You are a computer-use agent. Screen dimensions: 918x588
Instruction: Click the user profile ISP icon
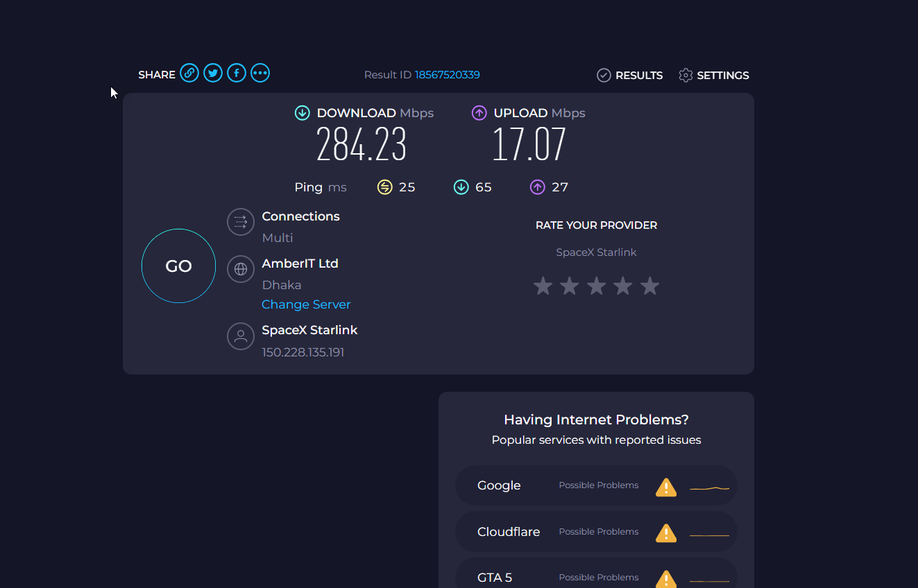241,336
